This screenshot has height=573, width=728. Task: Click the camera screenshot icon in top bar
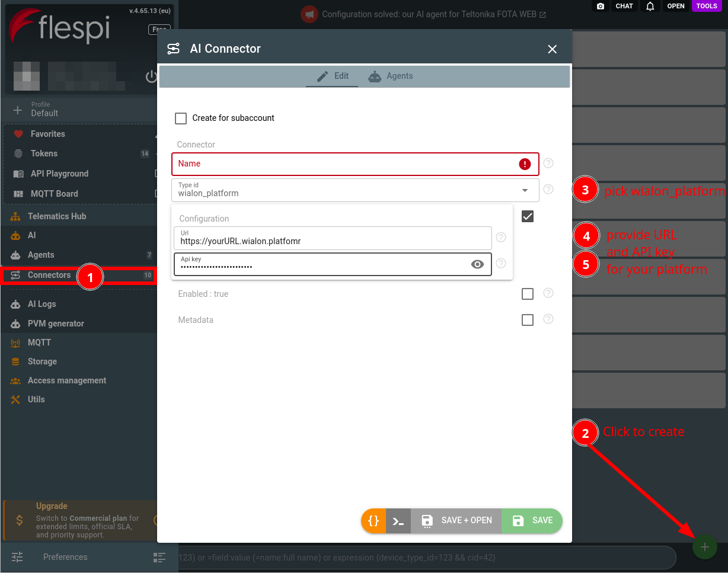coord(601,6)
